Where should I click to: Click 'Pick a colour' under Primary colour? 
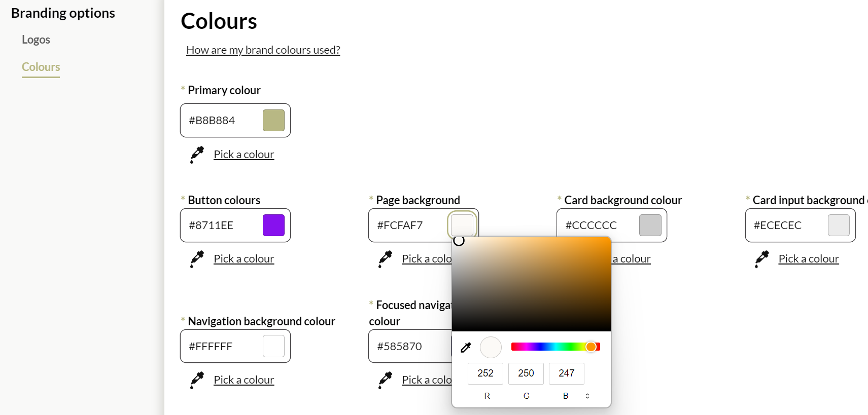tap(244, 155)
